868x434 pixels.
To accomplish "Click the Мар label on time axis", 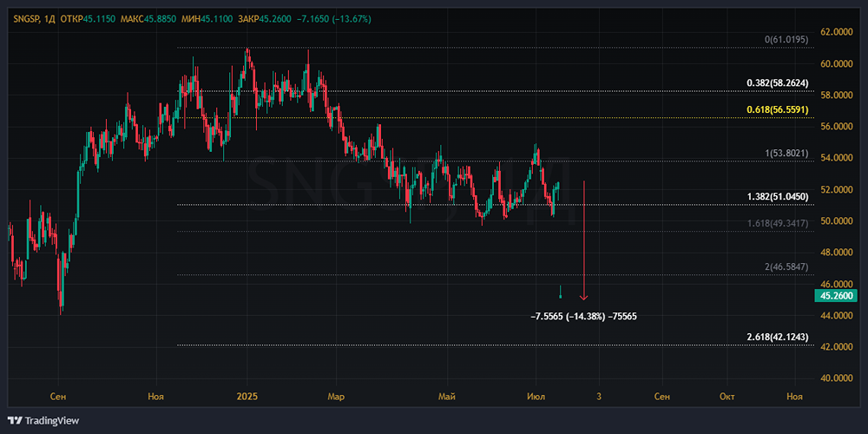I will pyautogui.click(x=335, y=397).
